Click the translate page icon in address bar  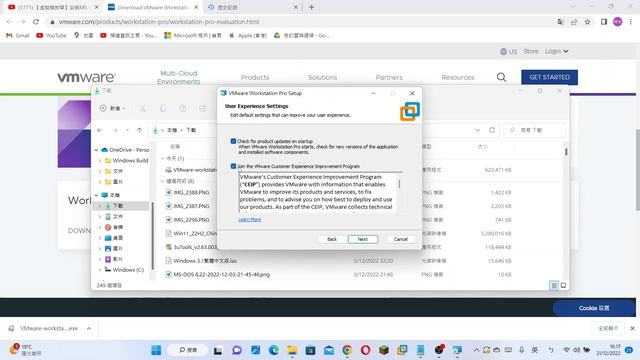560,22
